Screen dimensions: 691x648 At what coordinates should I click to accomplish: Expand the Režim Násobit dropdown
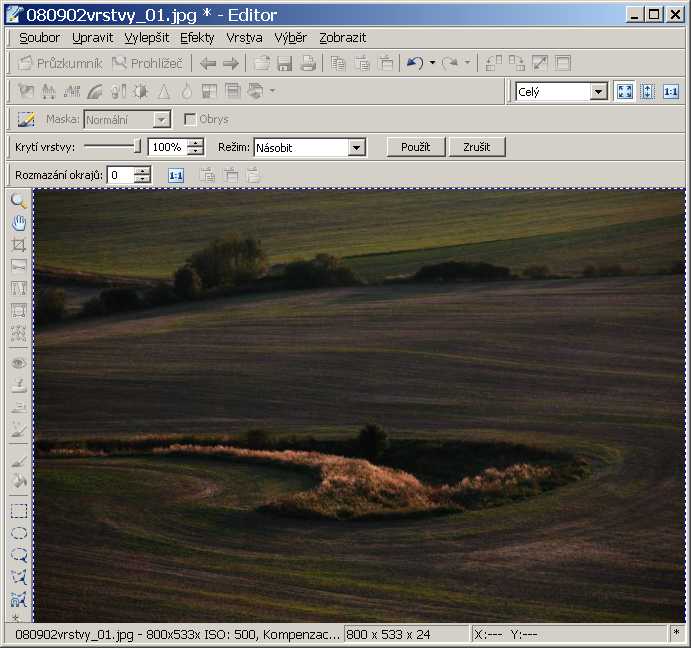(357, 148)
